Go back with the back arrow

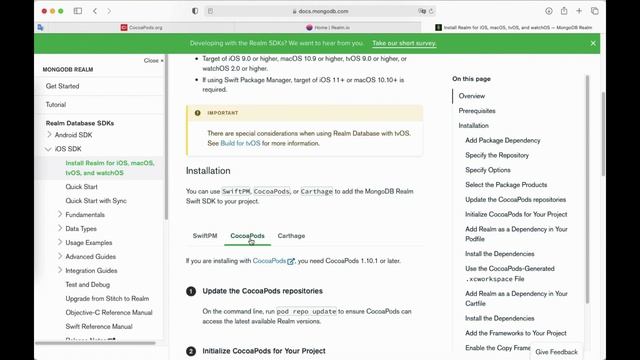click(x=95, y=11)
